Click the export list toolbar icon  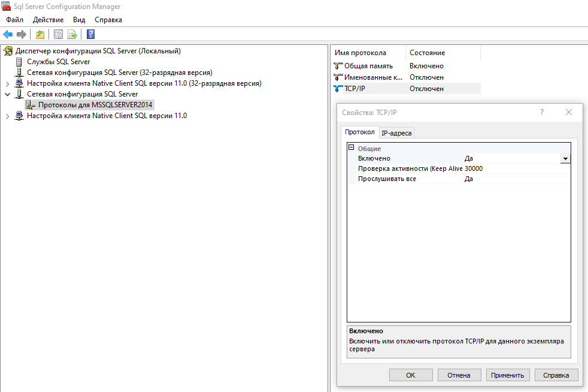click(x=72, y=35)
